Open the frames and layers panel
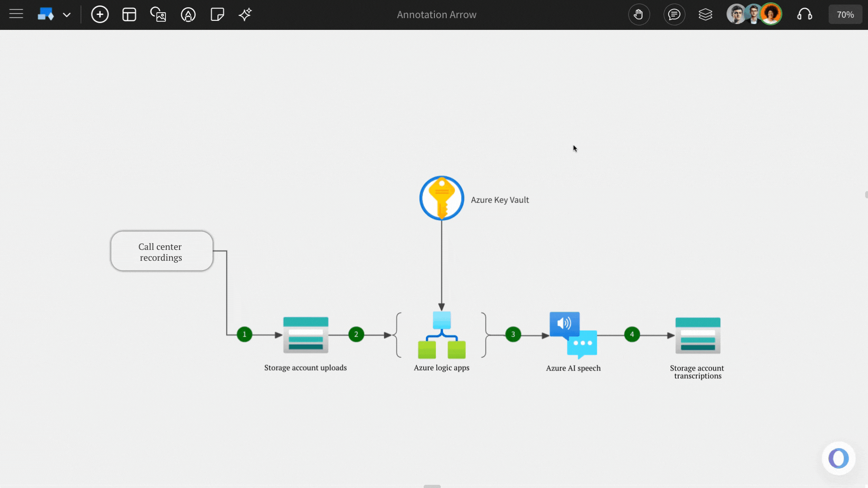868x488 pixels. click(705, 14)
